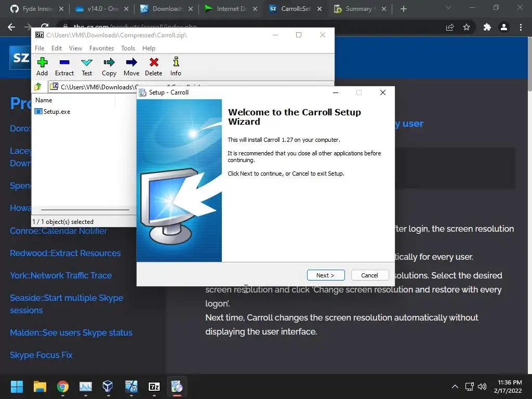532x399 pixels.
Task: Open the Edit menu in 7-Zip
Action: 56,48
